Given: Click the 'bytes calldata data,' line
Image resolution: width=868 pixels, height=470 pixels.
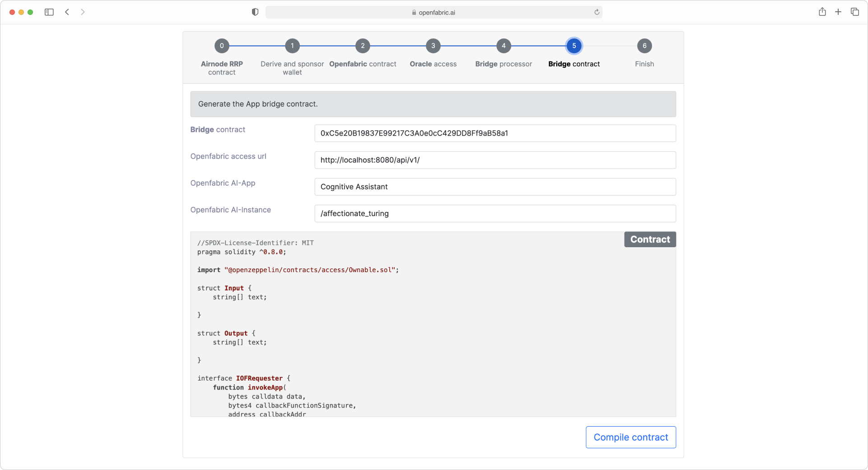Looking at the screenshot, I should coord(267,396).
